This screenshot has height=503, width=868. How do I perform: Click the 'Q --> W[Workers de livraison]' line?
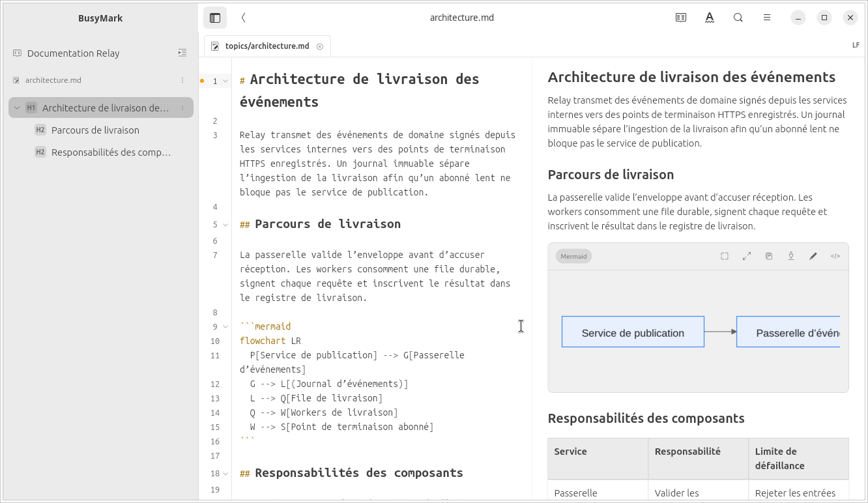324,412
